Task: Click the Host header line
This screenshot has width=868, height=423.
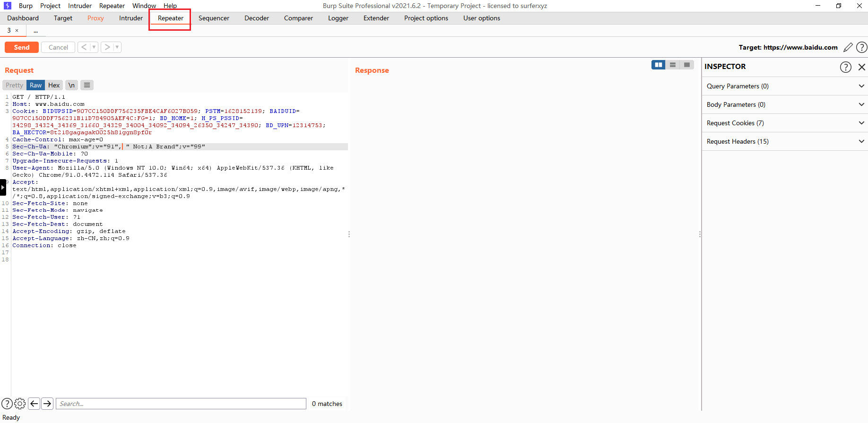Action: (x=49, y=104)
